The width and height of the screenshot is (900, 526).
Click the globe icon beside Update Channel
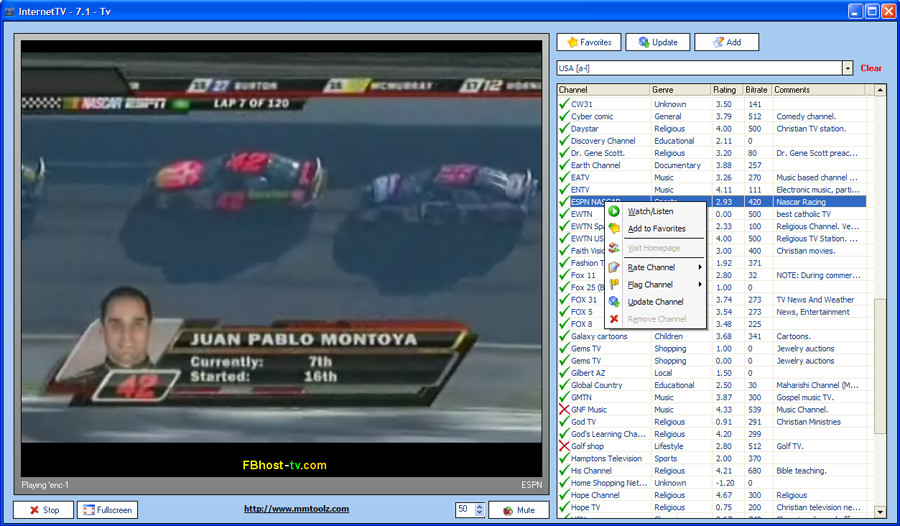tap(614, 301)
